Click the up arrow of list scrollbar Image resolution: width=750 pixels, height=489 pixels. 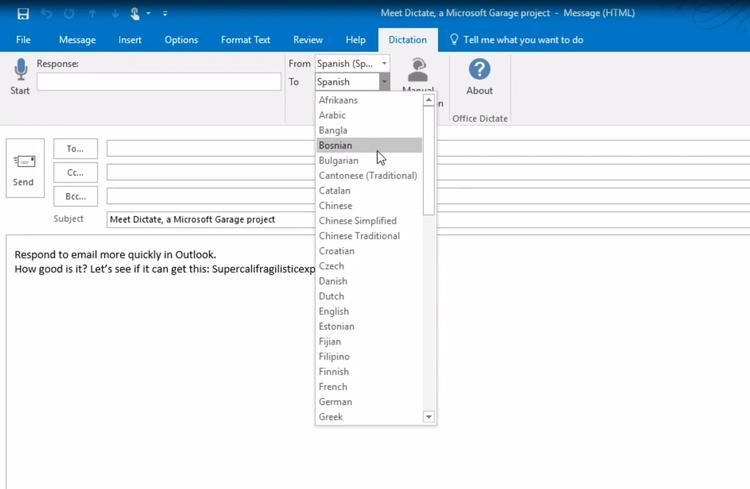point(429,100)
